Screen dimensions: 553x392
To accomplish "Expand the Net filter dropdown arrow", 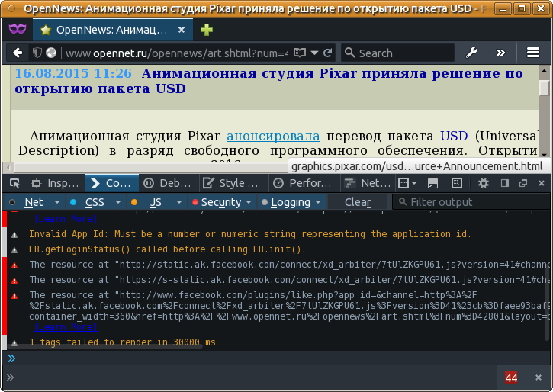I will pos(56,202).
